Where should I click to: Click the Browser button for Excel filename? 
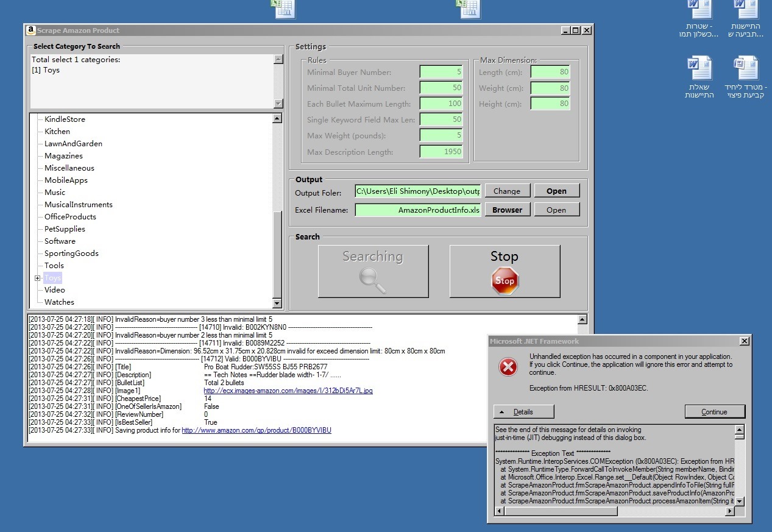[508, 210]
